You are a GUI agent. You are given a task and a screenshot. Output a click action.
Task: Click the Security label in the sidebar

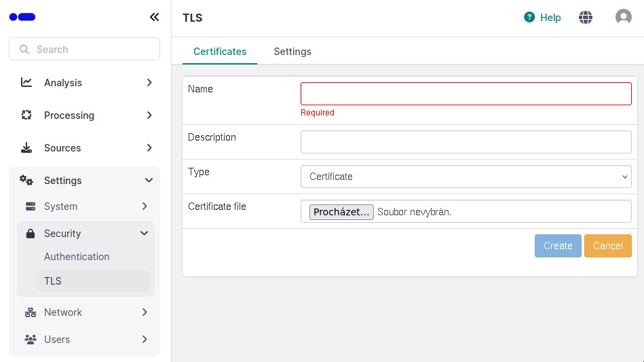point(62,234)
